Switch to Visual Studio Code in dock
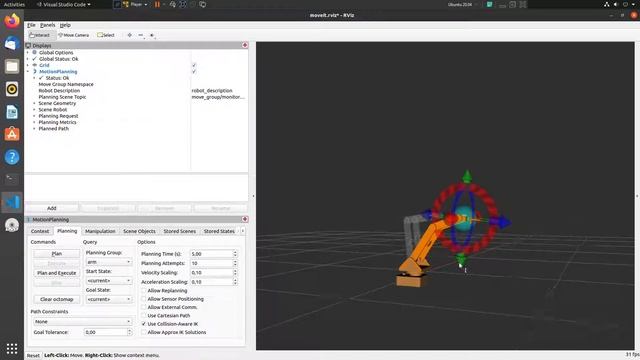The width and height of the screenshot is (640, 360). 12,202
